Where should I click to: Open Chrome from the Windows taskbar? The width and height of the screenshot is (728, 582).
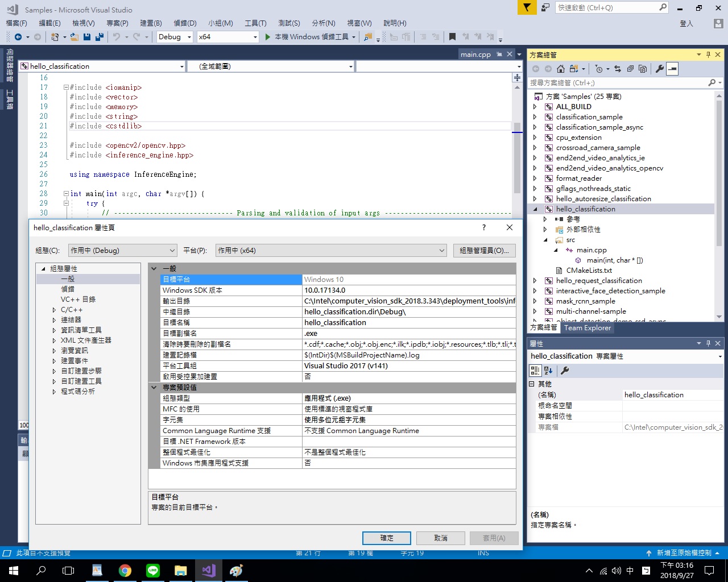pyautogui.click(x=125, y=571)
